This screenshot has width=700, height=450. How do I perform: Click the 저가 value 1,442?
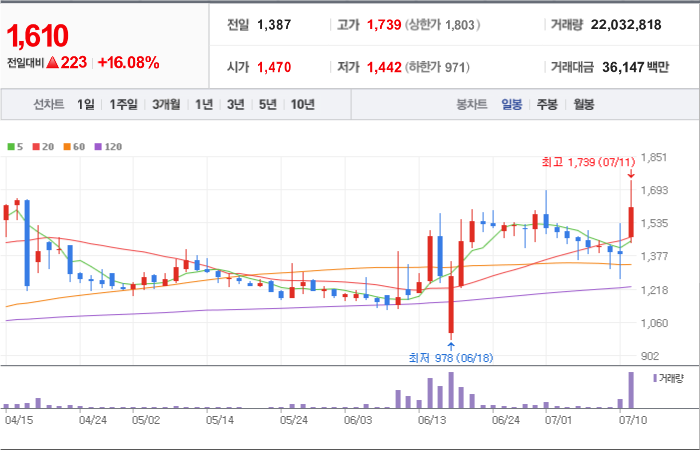[x=384, y=67]
